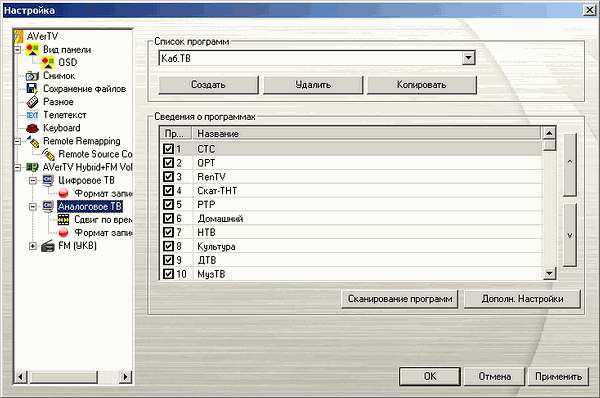Screen dimensions: 600x398
Task: Uncheck channel 7 НТВ checkbox
Action: 168,232
